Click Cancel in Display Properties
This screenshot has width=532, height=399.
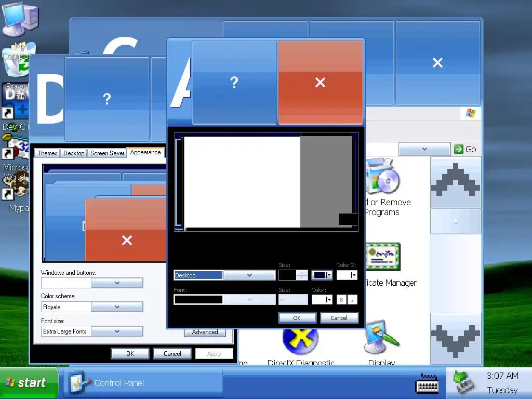(172, 353)
